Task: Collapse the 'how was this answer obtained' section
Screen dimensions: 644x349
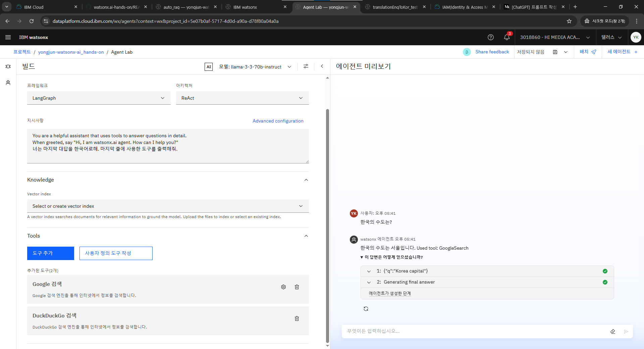Action: coord(391,257)
